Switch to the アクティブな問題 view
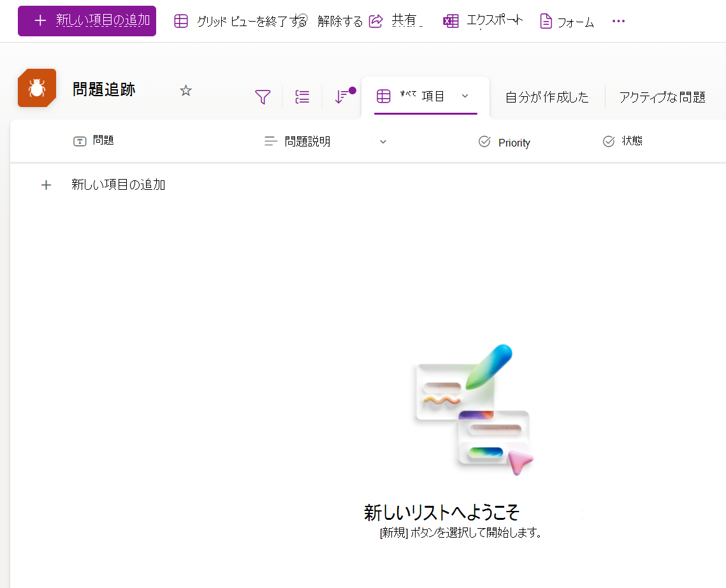 pyautogui.click(x=662, y=97)
